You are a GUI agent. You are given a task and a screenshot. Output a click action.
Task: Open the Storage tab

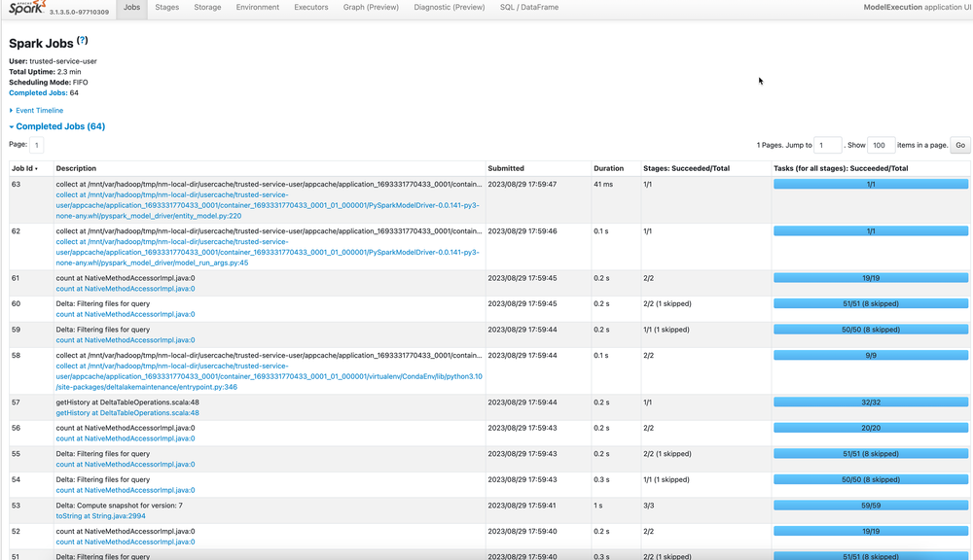point(207,7)
